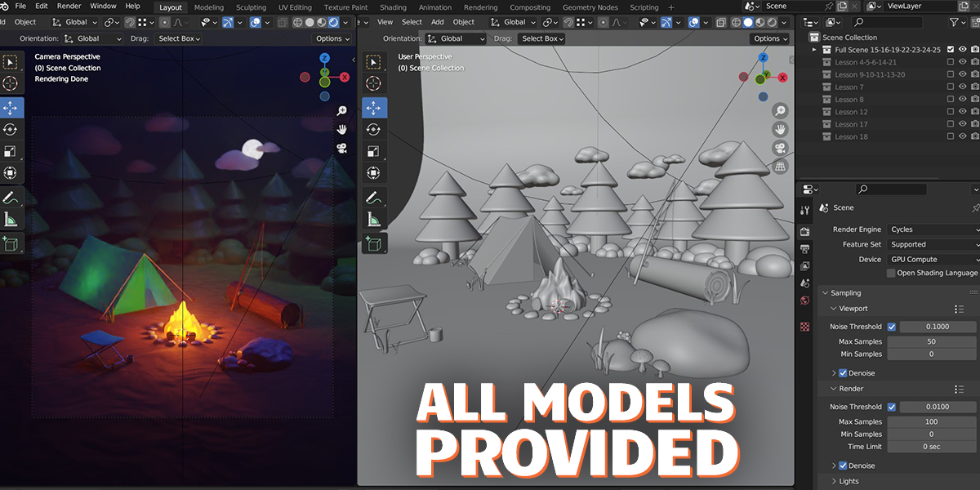The height and width of the screenshot is (490, 980).
Task: Expand the Full Scene collection in Outliner
Action: (813, 48)
